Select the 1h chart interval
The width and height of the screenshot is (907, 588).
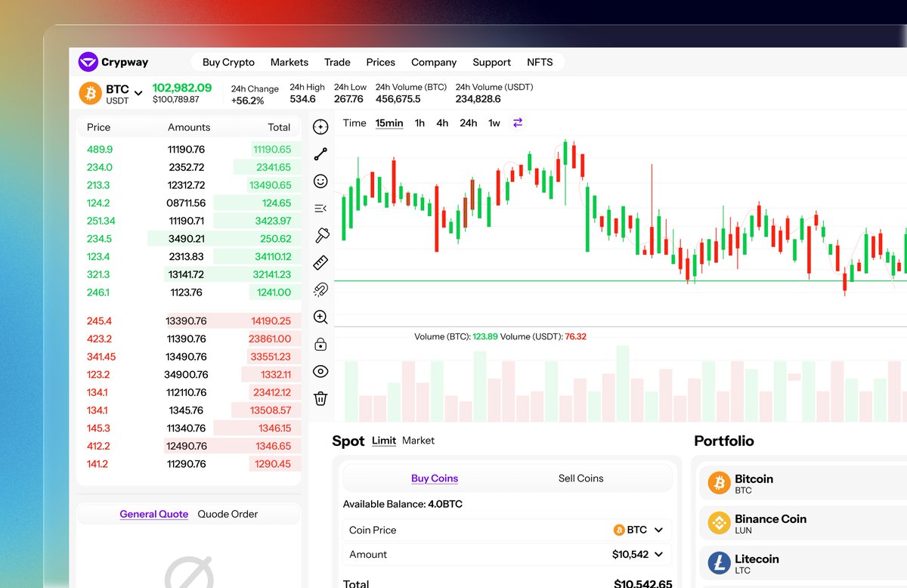[x=419, y=123]
